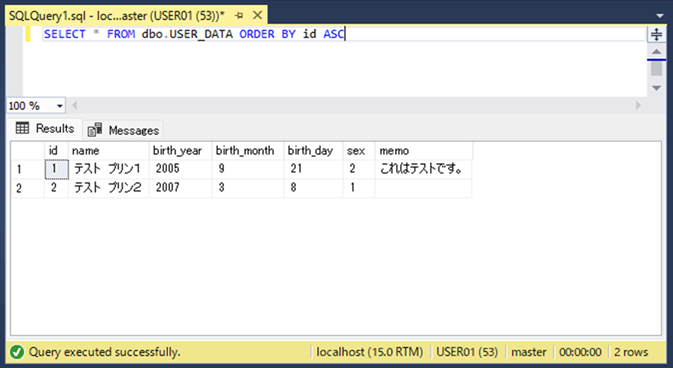Click the horizontal scroll right arrow
The image size is (673, 368).
[x=638, y=105]
